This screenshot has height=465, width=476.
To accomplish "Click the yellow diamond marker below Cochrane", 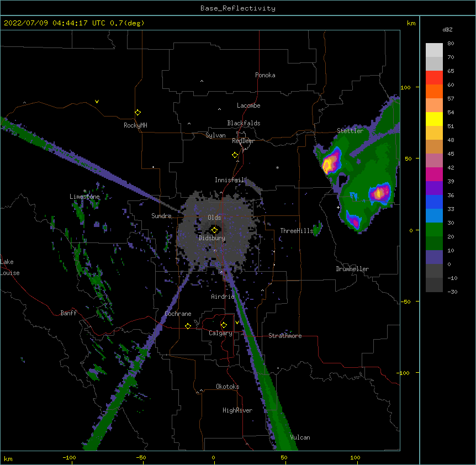I will pos(188,326).
